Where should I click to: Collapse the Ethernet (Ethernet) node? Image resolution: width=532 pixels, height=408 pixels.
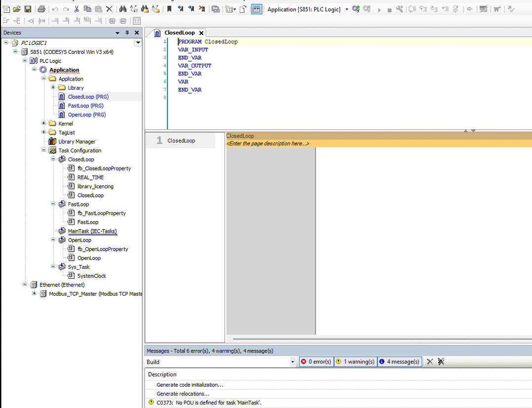(25, 284)
